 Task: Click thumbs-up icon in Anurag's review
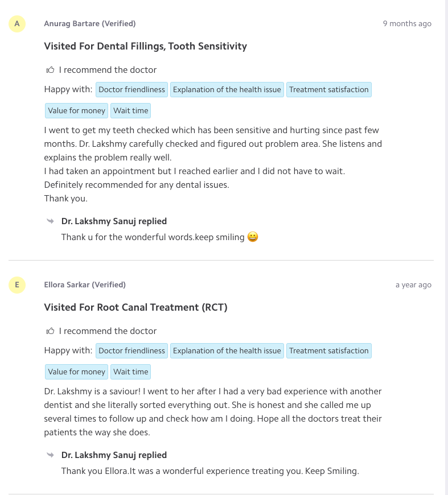[x=51, y=70]
